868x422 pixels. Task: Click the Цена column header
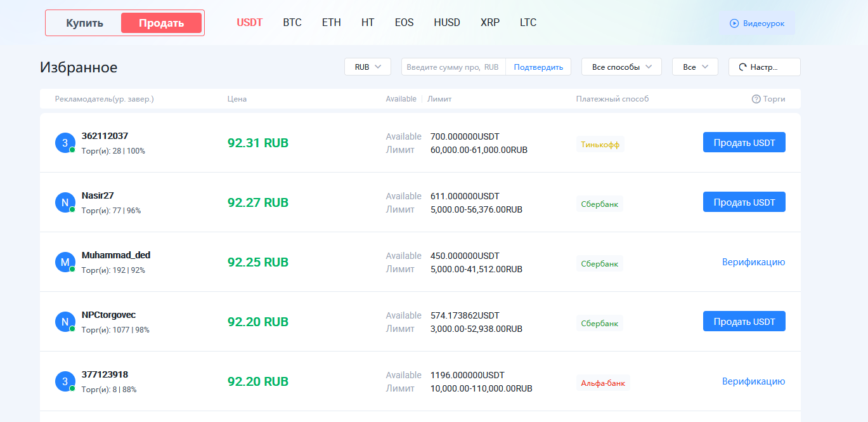click(x=237, y=99)
